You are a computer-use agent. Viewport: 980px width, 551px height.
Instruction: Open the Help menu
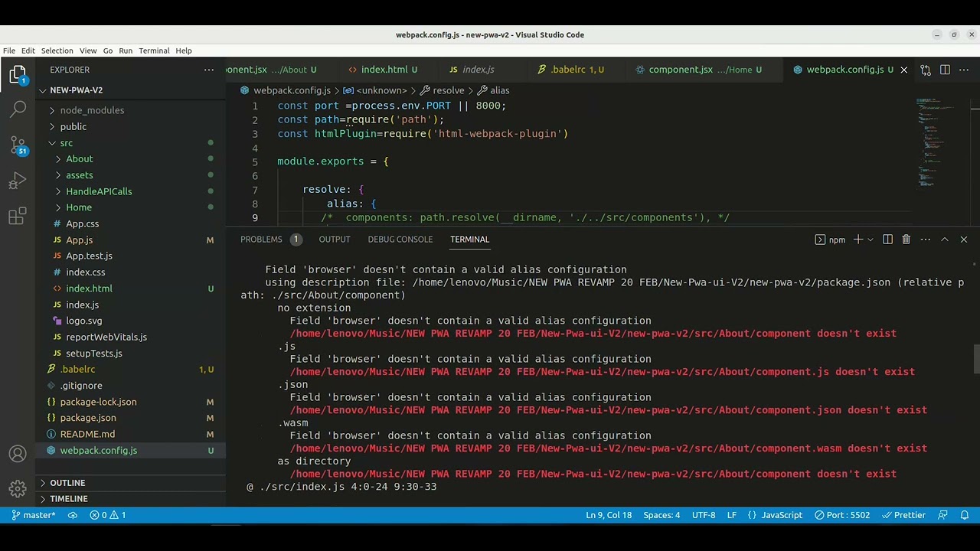click(x=184, y=51)
